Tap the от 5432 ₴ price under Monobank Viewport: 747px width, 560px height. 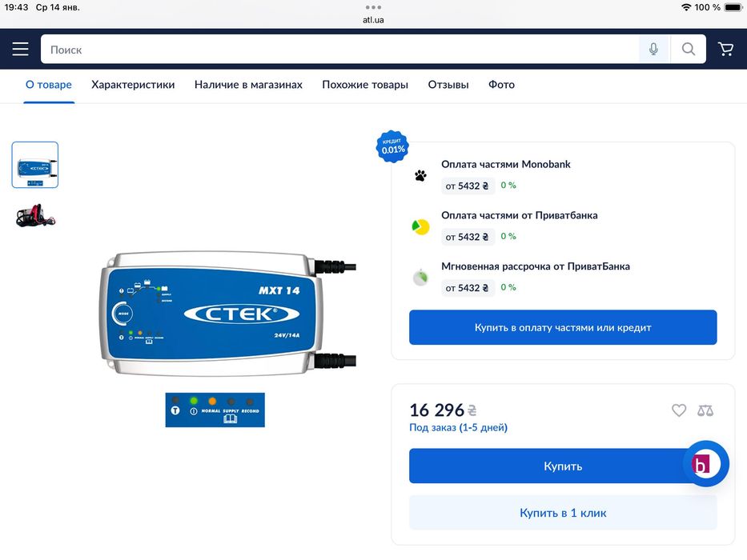coord(467,186)
